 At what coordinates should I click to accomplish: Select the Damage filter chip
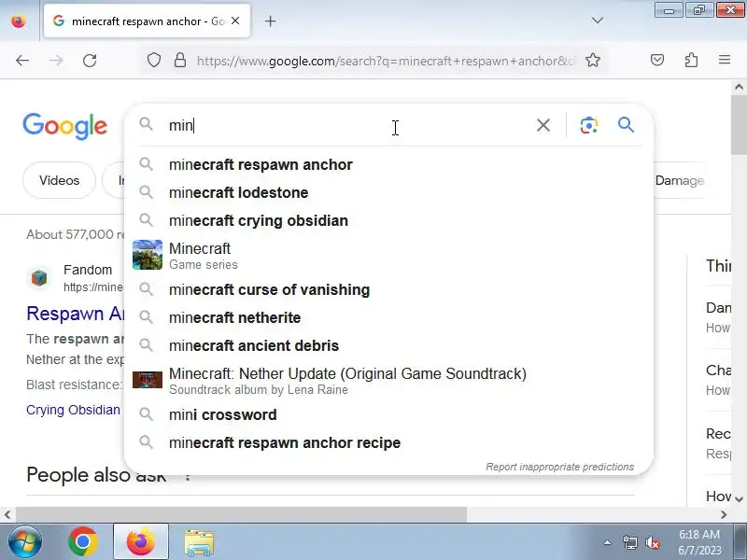[x=680, y=180]
